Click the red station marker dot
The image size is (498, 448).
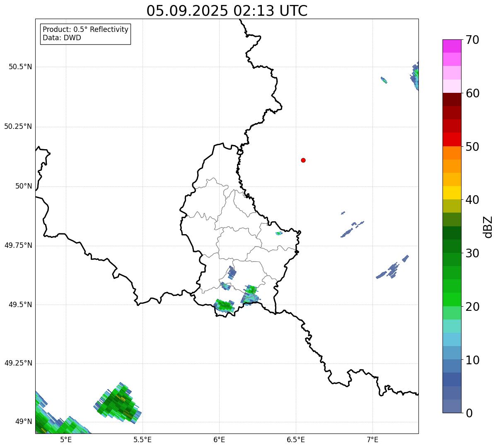coord(303,160)
